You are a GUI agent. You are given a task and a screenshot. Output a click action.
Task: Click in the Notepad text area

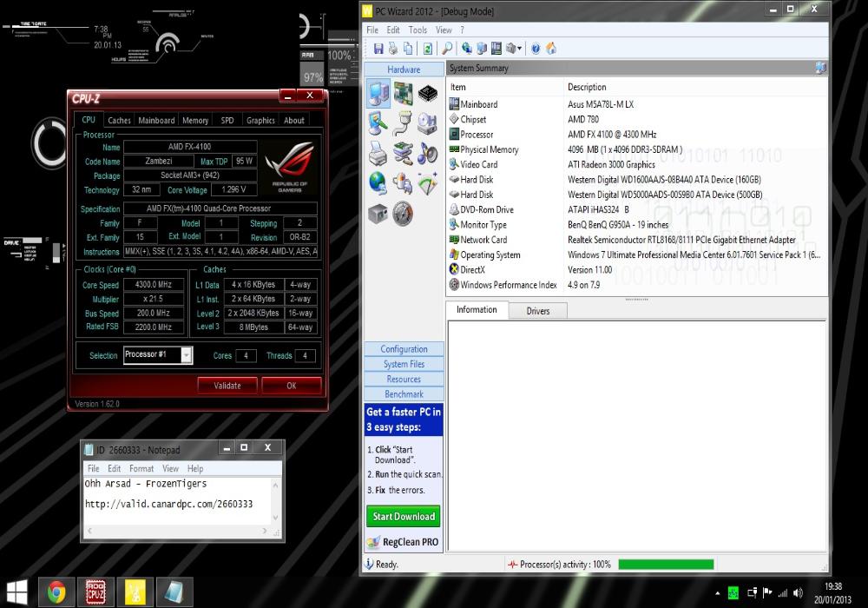(177, 501)
